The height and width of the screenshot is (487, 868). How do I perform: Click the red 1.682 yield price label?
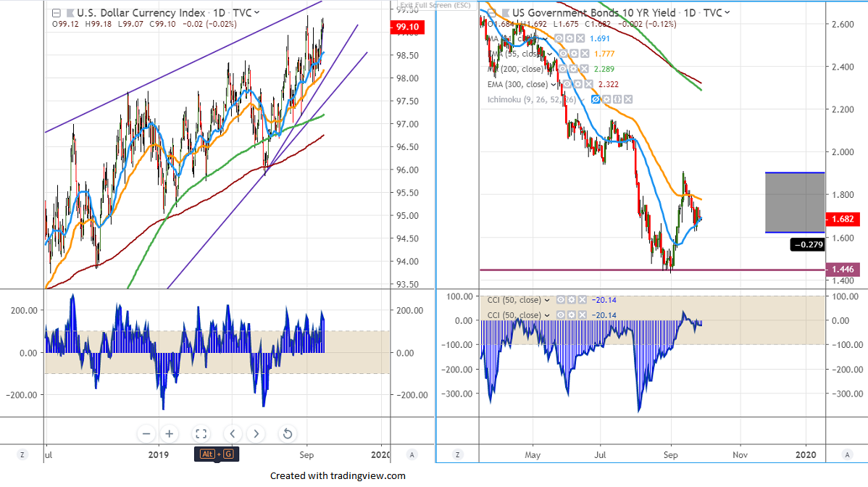(x=843, y=219)
